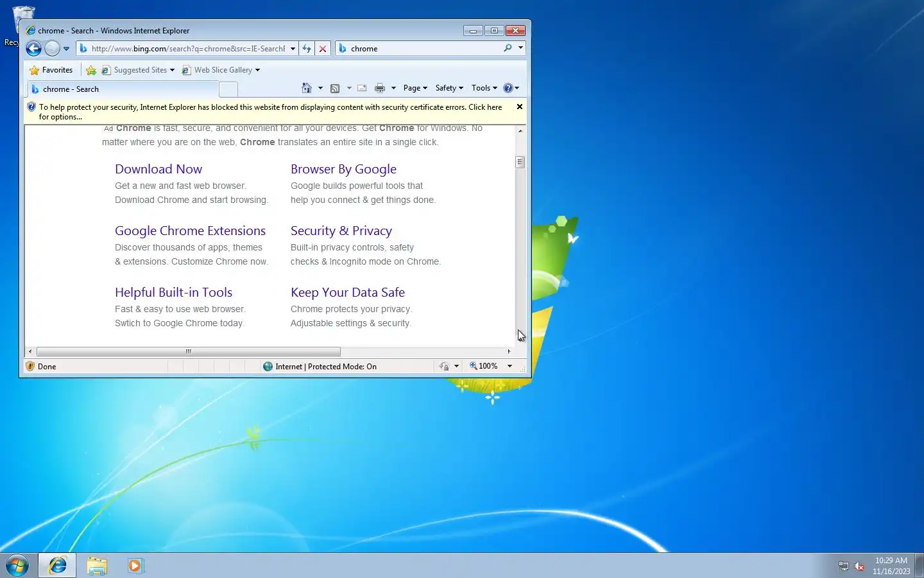
Task: Open recent pages dropdown next to Forward
Action: pos(66,49)
